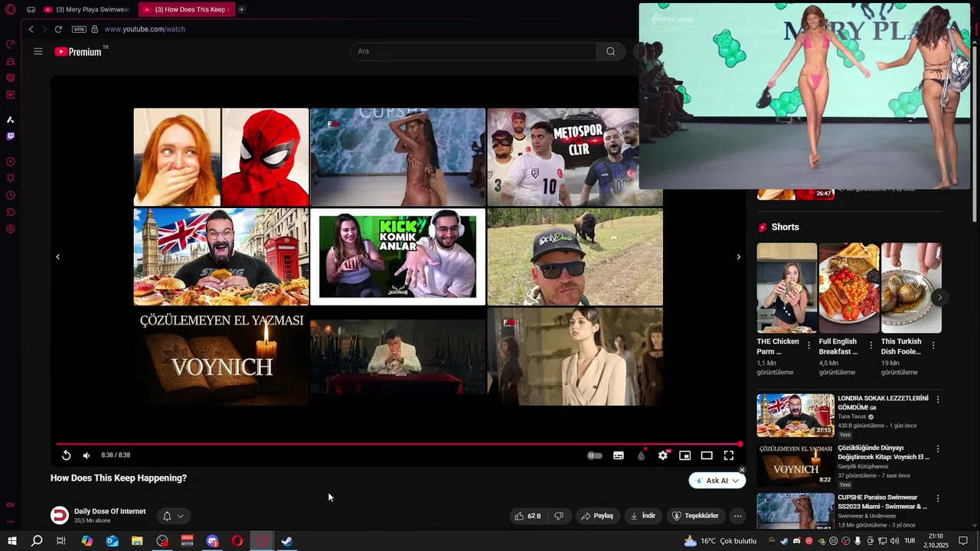Play the KICK KOMİK ANLAR endscreen suggestion
This screenshot has height=551, width=980.
coord(397,256)
